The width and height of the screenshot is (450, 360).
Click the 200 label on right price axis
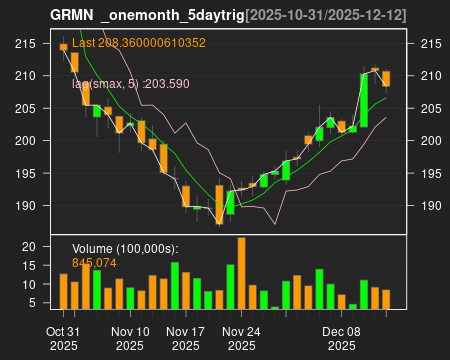point(431,140)
